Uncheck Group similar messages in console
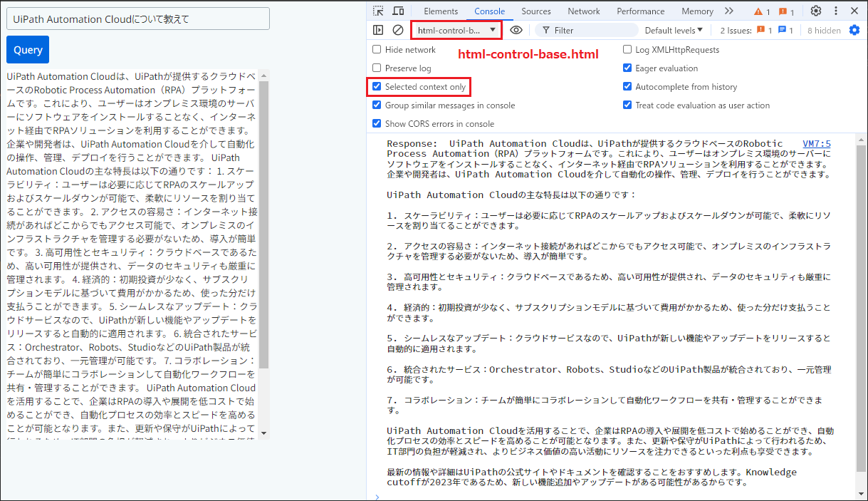Screen dimensions: 868x501 pos(377,105)
